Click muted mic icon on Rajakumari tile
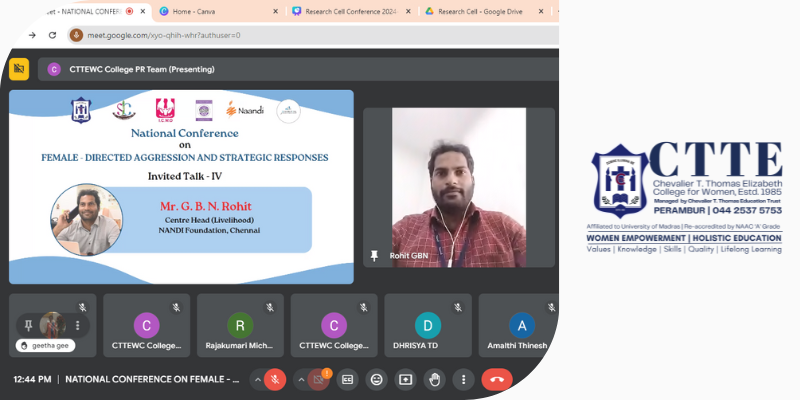This screenshot has height=400, width=800. coord(270,307)
